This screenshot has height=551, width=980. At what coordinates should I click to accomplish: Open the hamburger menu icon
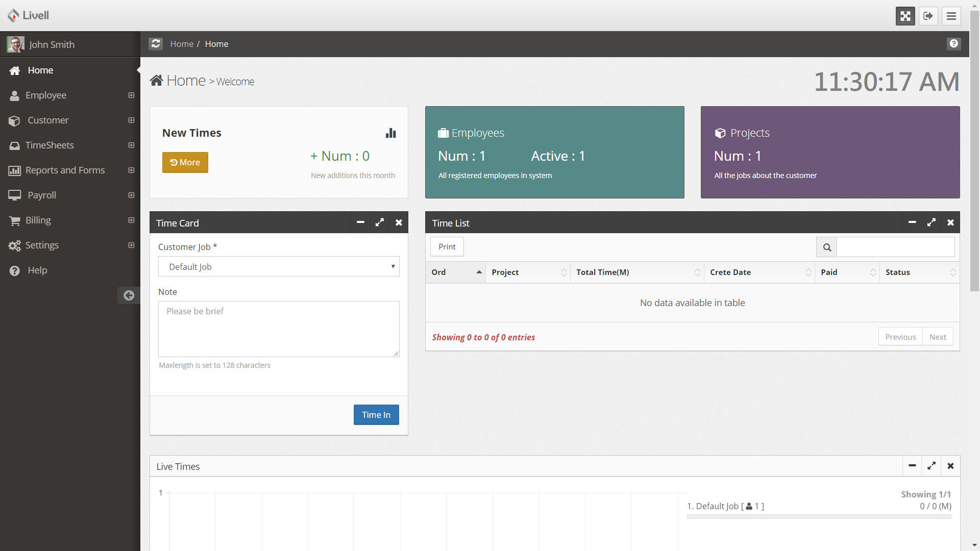point(951,16)
